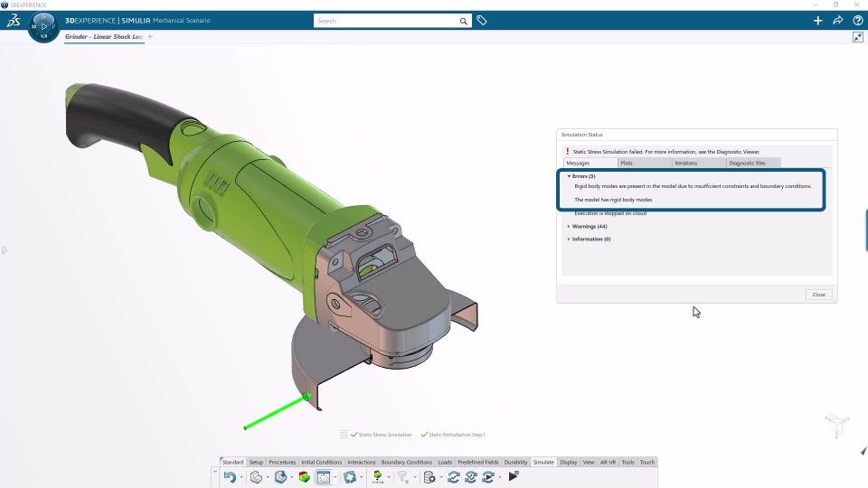Open the dropdown arrow beside Undo
This screenshot has height=488, width=868.
pyautogui.click(x=241, y=477)
